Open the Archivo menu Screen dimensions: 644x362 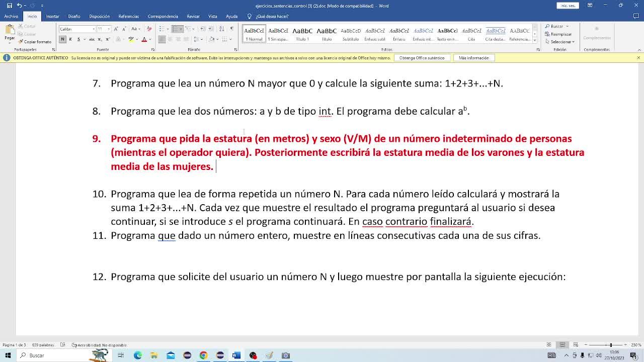pos(11,16)
